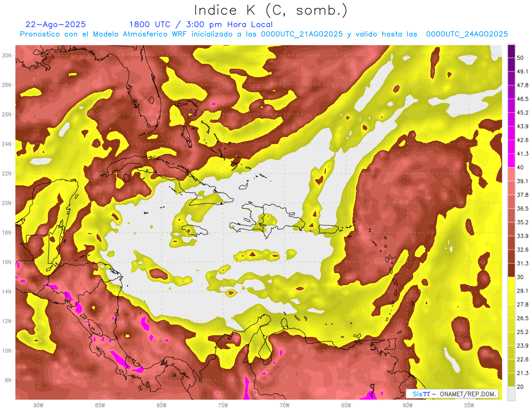
Task: Click legend value '46.5'
Action: pos(523,99)
